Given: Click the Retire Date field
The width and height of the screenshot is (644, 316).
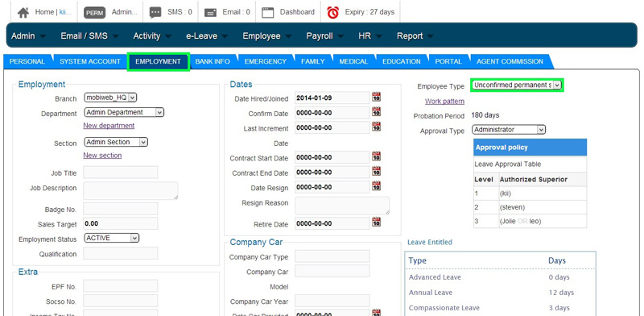Looking at the screenshot, I should click(332, 223).
